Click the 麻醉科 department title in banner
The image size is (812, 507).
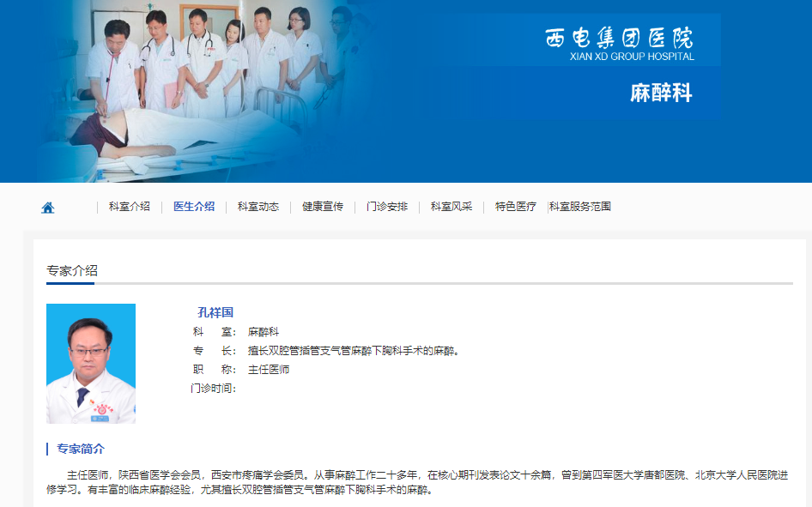pyautogui.click(x=661, y=94)
